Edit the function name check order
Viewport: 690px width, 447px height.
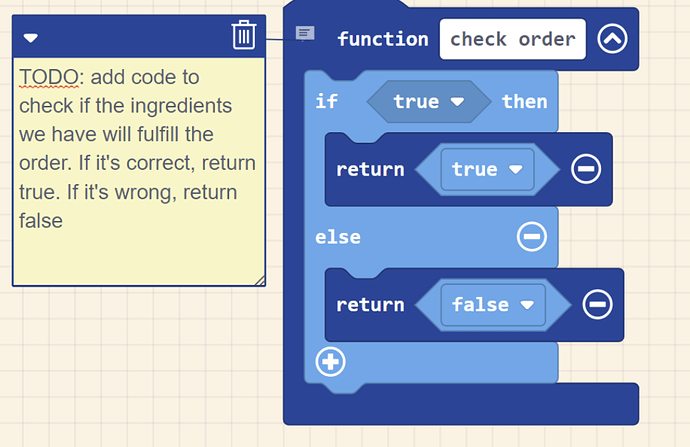(513, 39)
